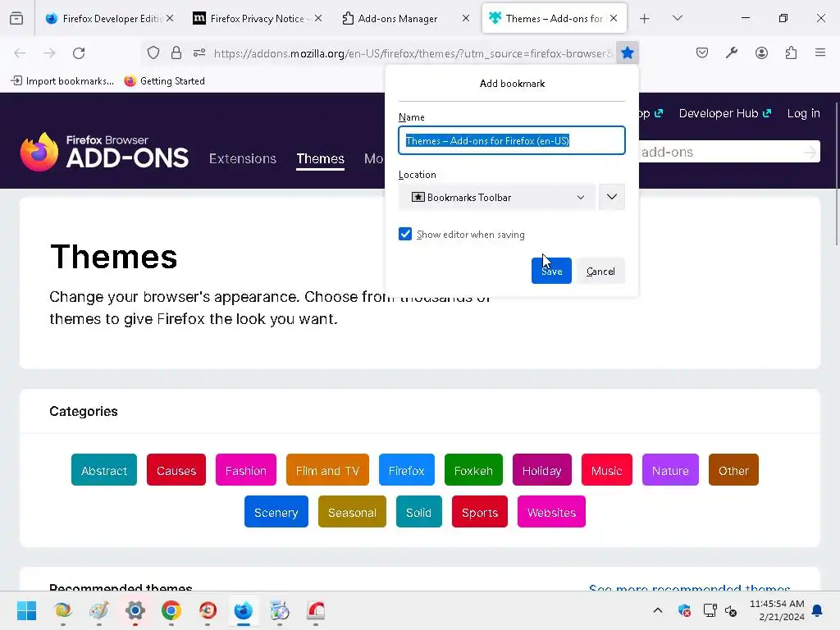840x630 pixels.
Task: Click the tracking protection shield icon
Action: click(153, 53)
